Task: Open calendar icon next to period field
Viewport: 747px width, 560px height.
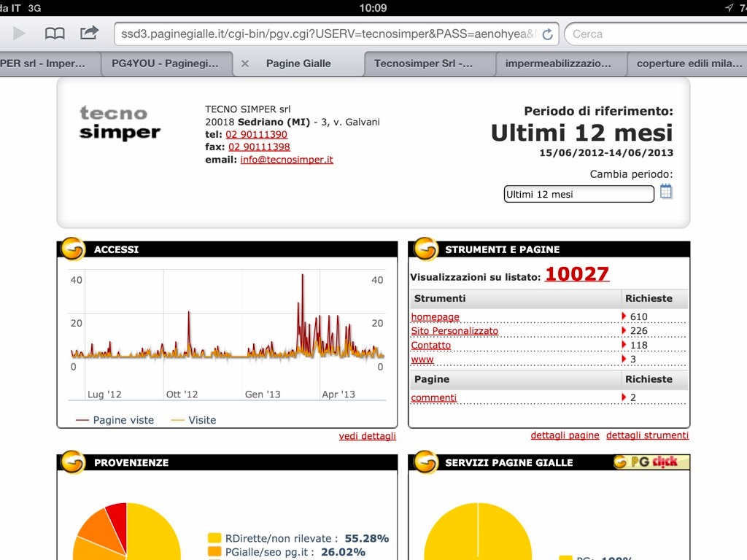Action: 666,192
